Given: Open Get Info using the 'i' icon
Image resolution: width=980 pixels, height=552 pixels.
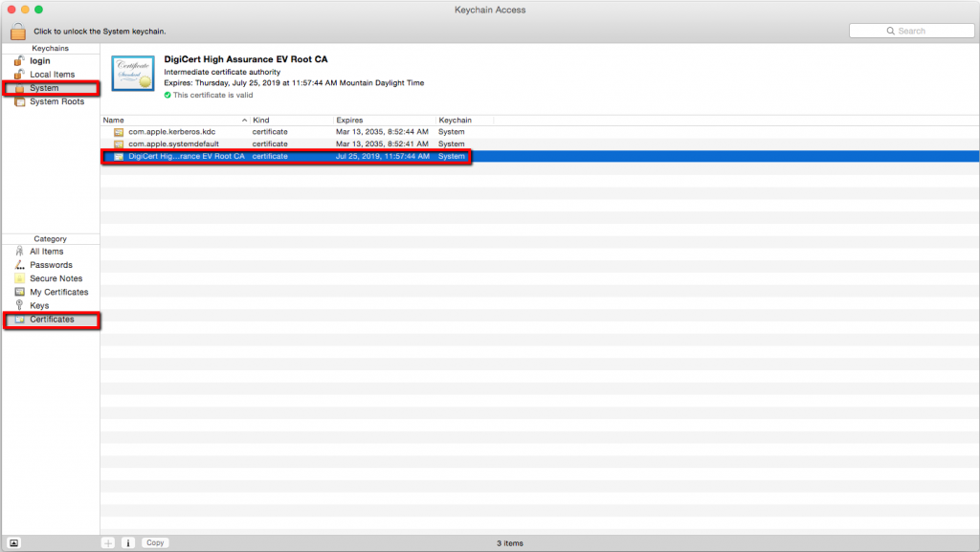Looking at the screenshot, I should click(127, 542).
